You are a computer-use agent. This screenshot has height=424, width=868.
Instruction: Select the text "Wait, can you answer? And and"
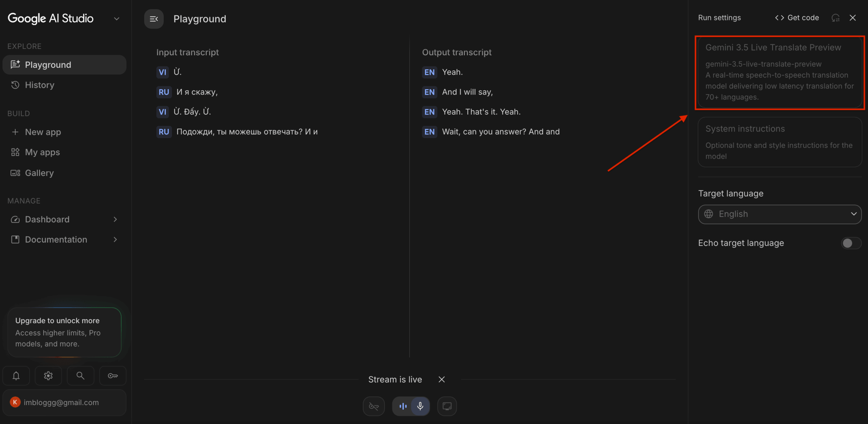click(x=501, y=132)
